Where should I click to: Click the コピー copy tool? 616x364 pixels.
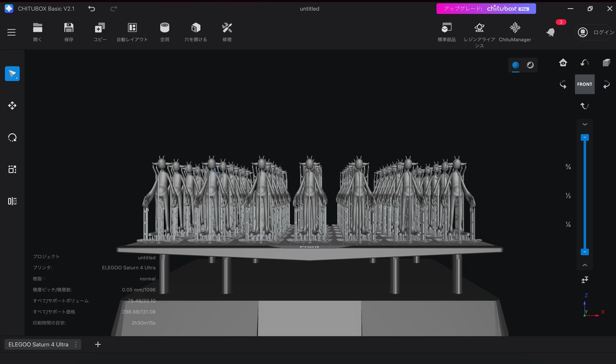click(x=100, y=32)
